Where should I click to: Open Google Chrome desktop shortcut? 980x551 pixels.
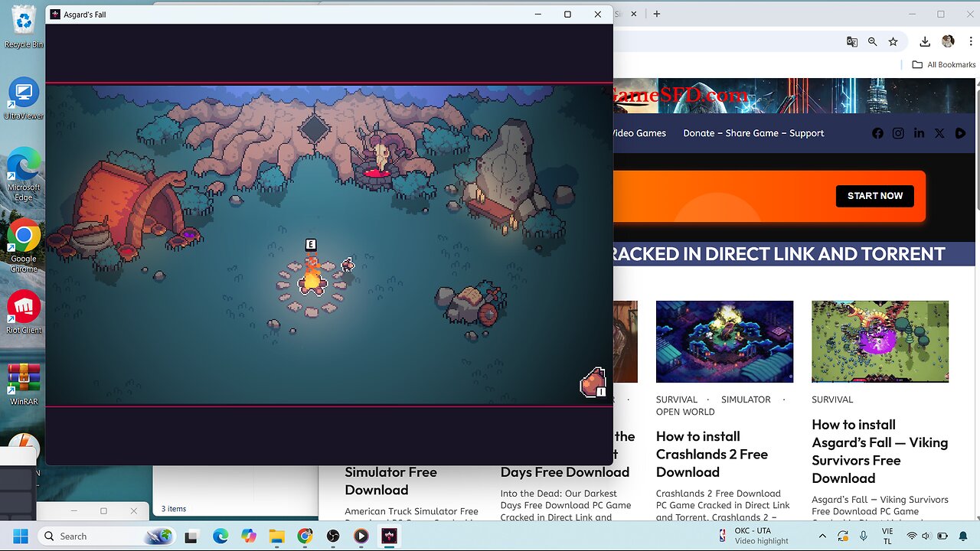[24, 246]
